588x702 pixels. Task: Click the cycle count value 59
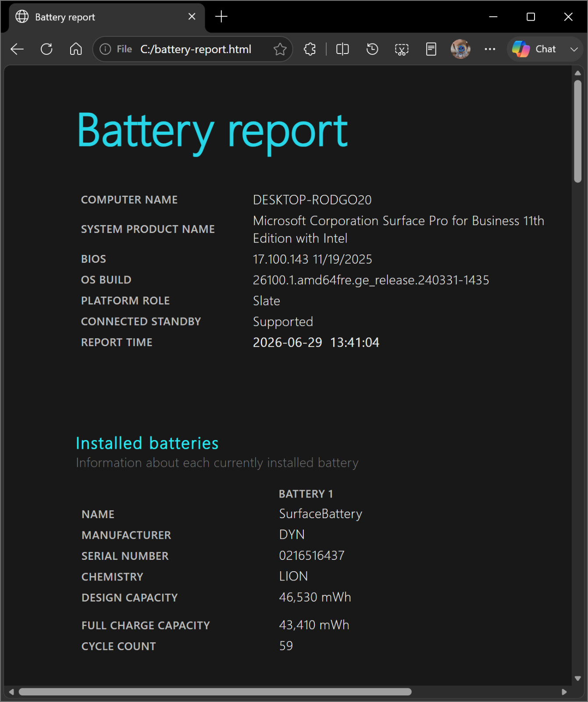click(x=286, y=646)
